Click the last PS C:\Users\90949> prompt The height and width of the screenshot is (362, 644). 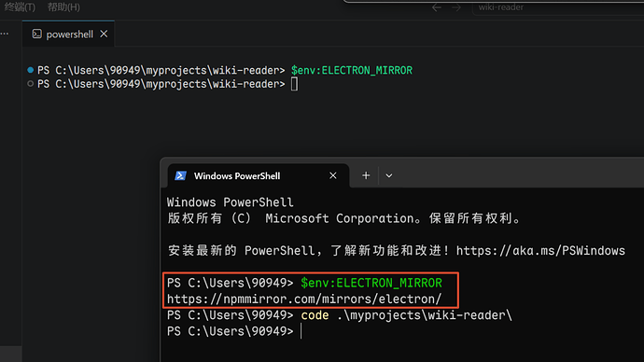pyautogui.click(x=230, y=331)
